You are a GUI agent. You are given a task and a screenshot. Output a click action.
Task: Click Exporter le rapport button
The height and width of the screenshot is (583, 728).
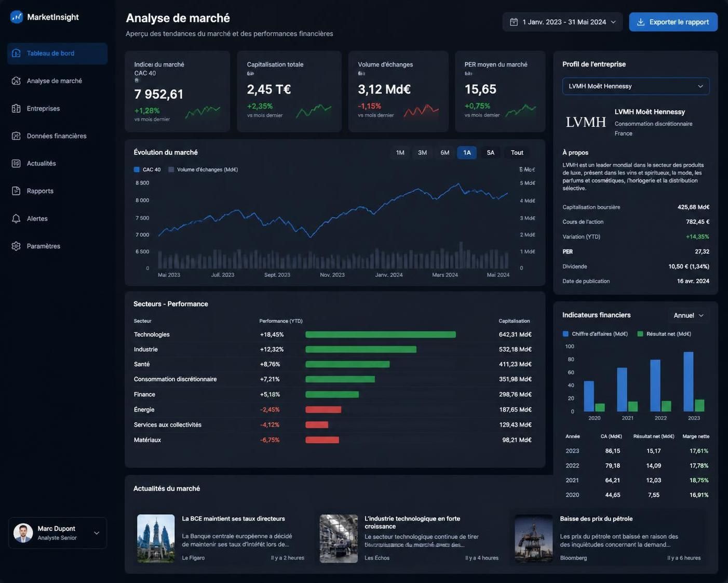(x=673, y=22)
